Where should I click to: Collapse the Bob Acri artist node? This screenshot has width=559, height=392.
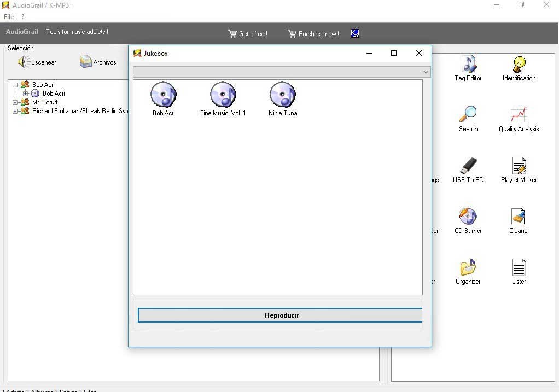point(15,85)
